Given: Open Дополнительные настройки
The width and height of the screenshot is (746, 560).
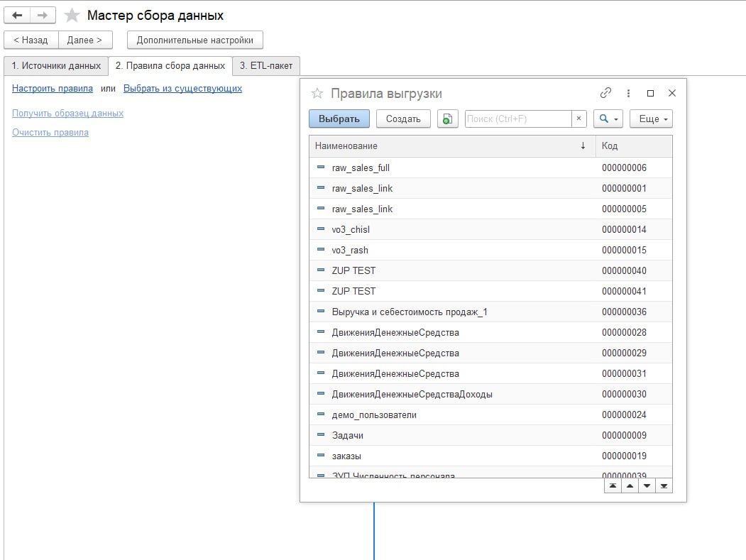Looking at the screenshot, I should coord(194,40).
